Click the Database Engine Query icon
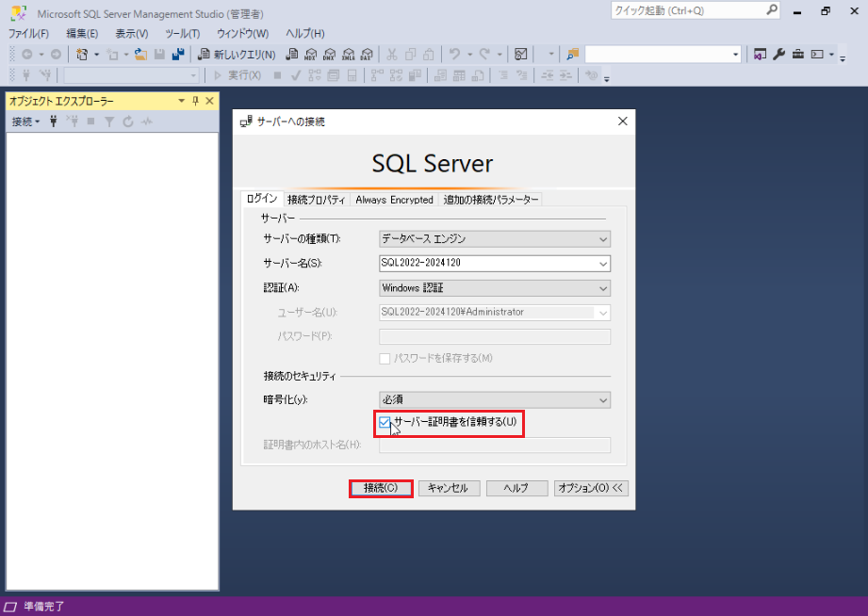This screenshot has width=868, height=616. pos(292,55)
